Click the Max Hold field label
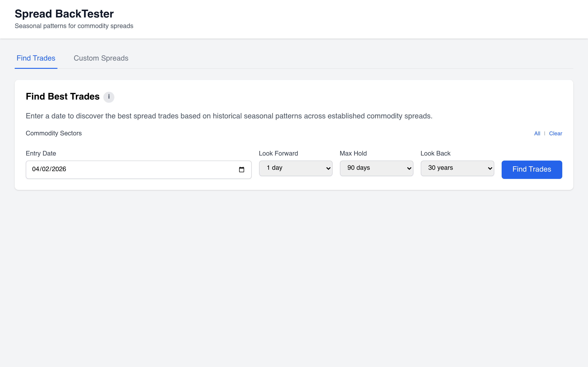 [x=353, y=153]
